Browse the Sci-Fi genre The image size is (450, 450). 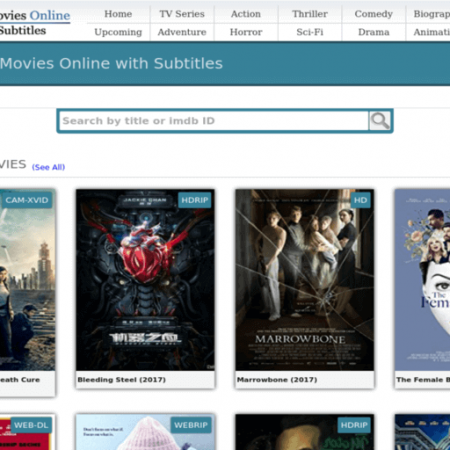coord(310,32)
